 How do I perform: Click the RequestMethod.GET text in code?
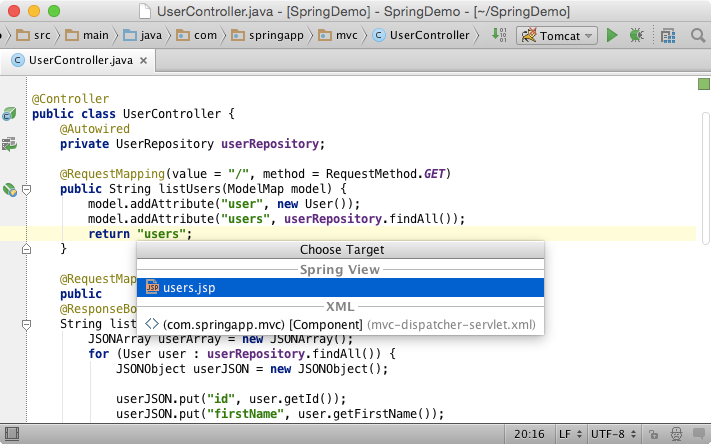pyautogui.click(x=385, y=174)
